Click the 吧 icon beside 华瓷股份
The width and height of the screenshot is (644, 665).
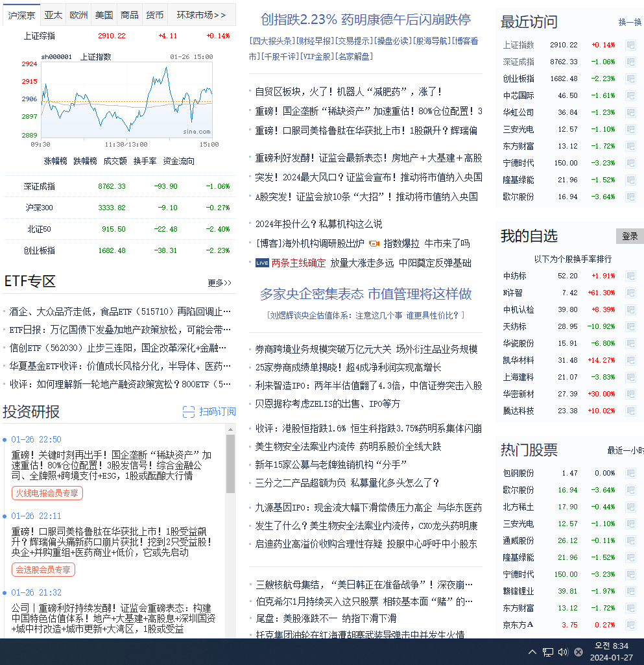(x=630, y=343)
